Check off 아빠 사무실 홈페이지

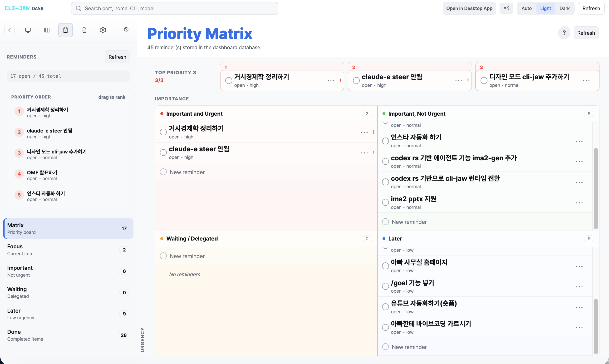[x=386, y=266]
